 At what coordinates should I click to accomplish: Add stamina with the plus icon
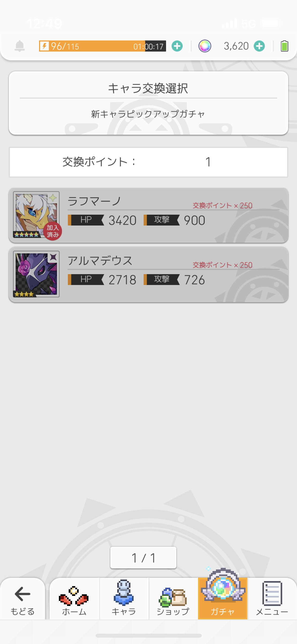click(x=177, y=46)
